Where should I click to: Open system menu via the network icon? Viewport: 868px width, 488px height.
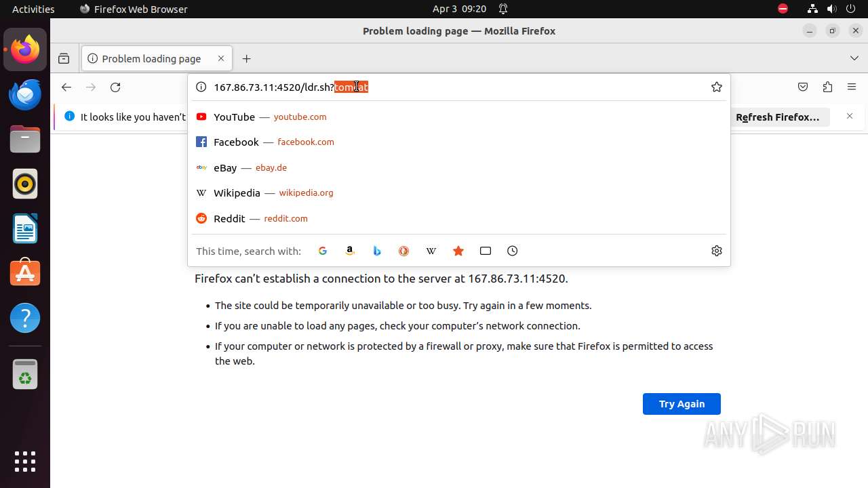click(812, 9)
